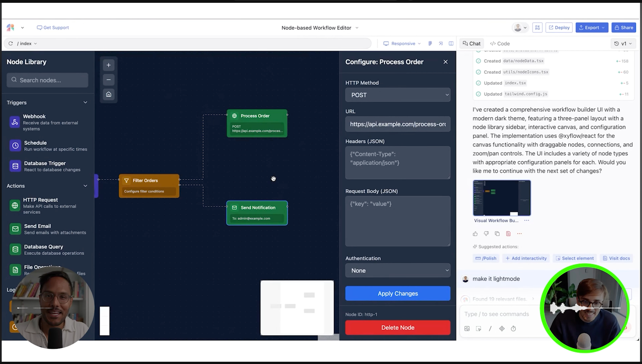Screen dimensions: 642x364
Task: Toggle the side panel layout icon
Action: (451, 43)
